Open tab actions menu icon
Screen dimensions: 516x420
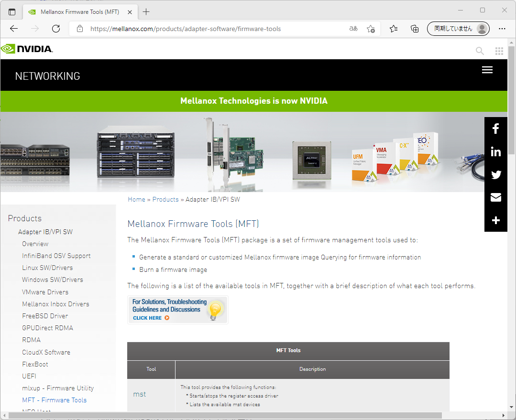12,12
